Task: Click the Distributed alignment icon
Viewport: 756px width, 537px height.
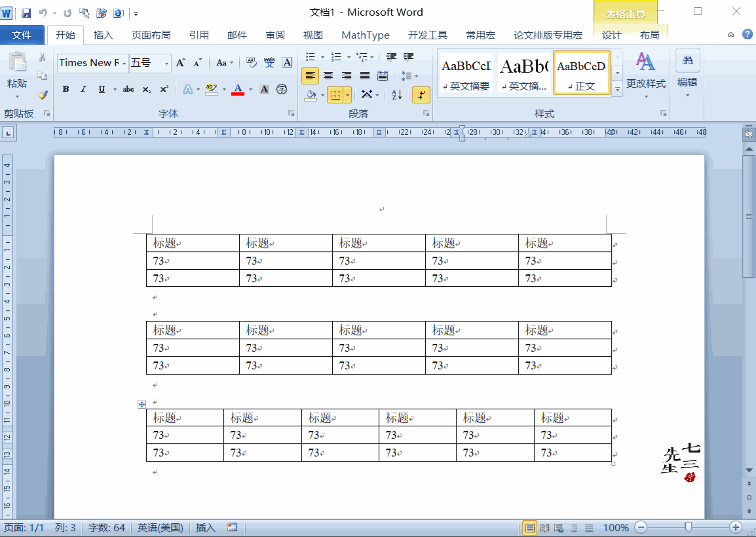Action: [x=383, y=76]
